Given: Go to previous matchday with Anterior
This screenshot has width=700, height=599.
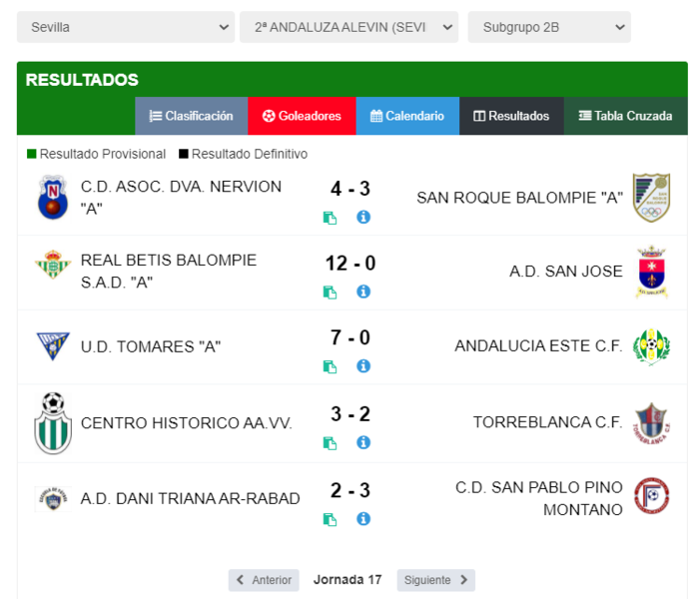Looking at the screenshot, I should pyautogui.click(x=264, y=580).
